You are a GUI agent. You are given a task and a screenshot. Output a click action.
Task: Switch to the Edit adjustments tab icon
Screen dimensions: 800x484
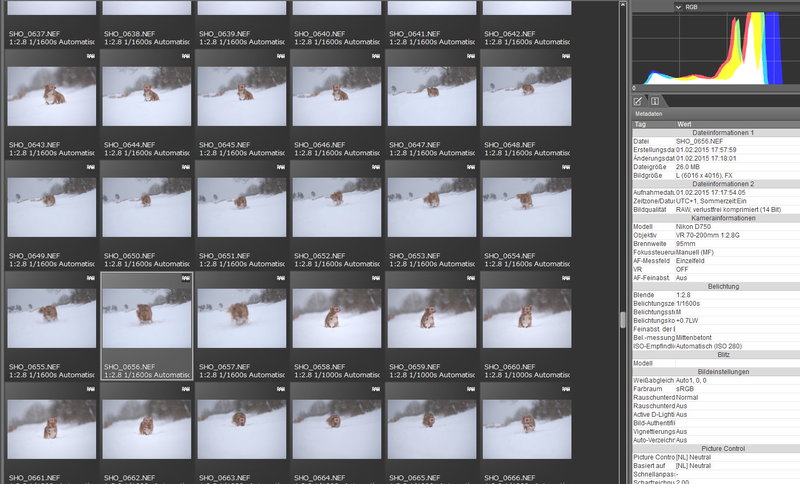638,101
